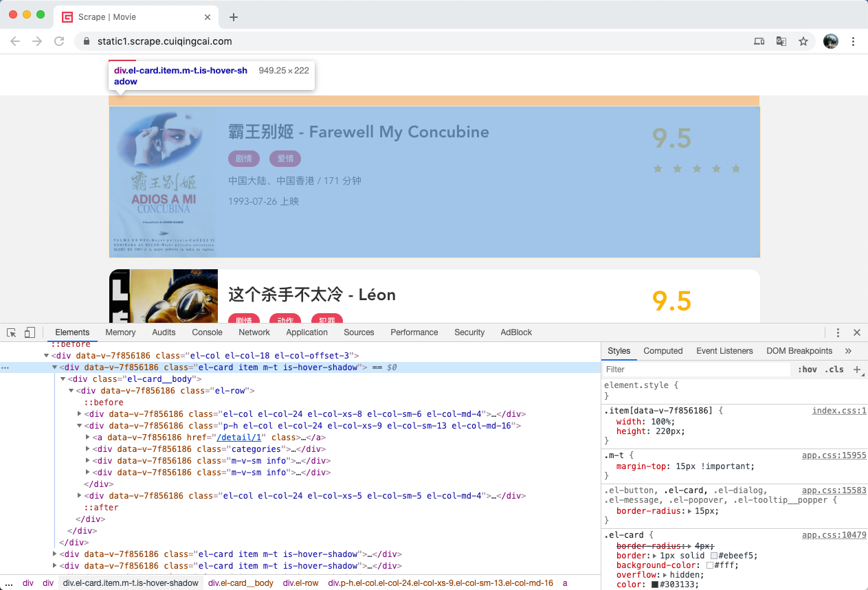The height and width of the screenshot is (590, 868).
Task: Click the browser Back arrow
Action: click(x=15, y=41)
